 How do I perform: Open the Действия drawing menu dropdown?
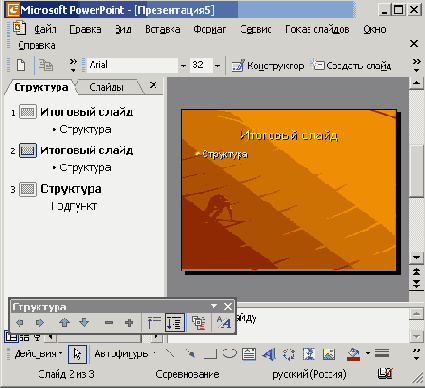pos(38,354)
